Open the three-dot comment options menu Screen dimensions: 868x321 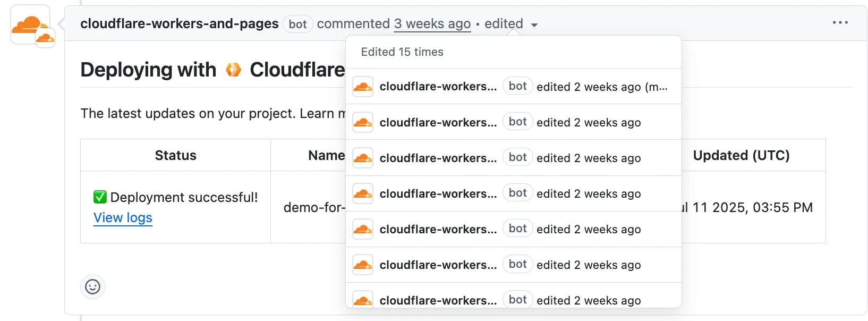click(x=840, y=23)
